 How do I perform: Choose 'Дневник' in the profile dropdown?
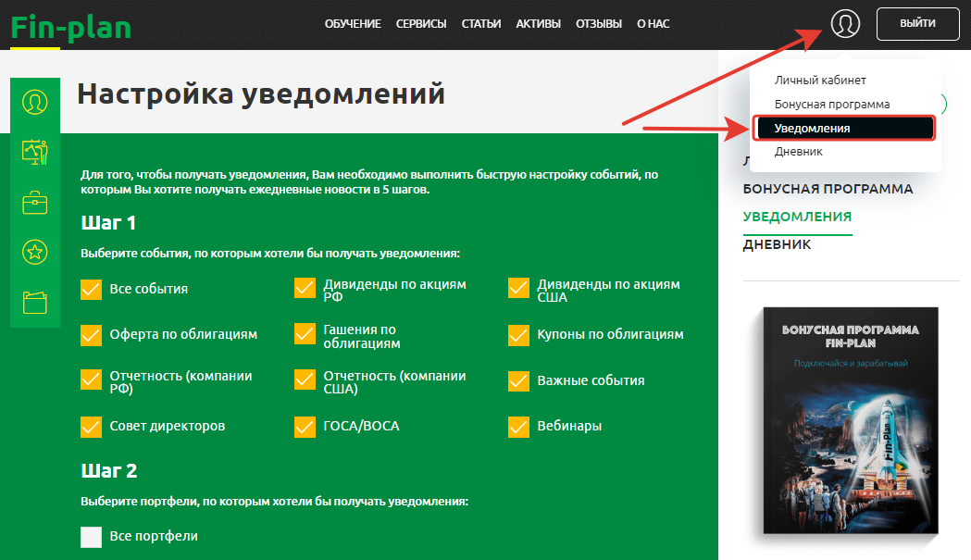[x=798, y=152]
